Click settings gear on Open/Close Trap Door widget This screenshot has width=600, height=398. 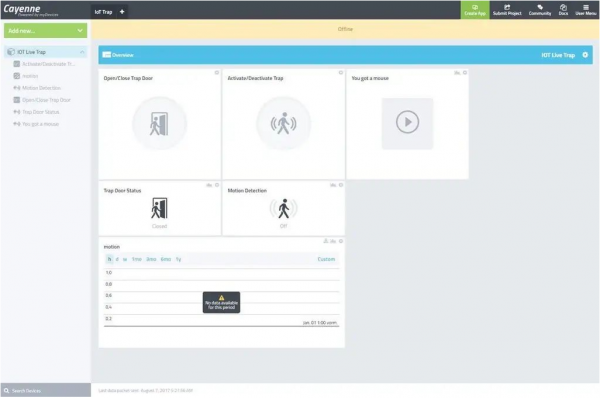click(217, 73)
